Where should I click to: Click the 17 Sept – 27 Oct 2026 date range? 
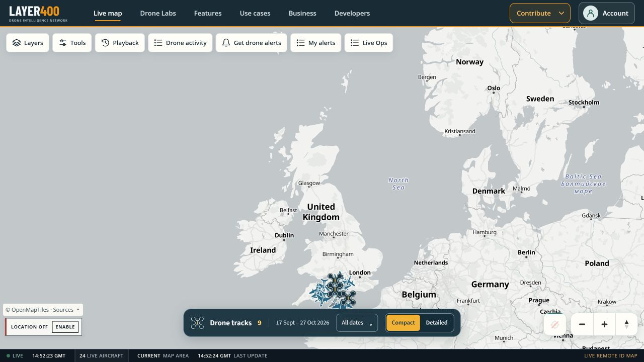click(302, 323)
